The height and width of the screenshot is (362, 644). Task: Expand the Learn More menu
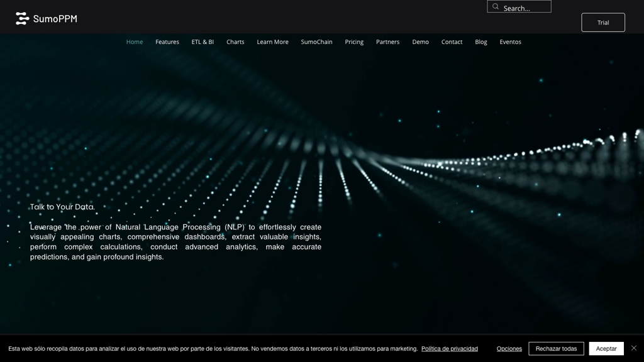coord(272,42)
